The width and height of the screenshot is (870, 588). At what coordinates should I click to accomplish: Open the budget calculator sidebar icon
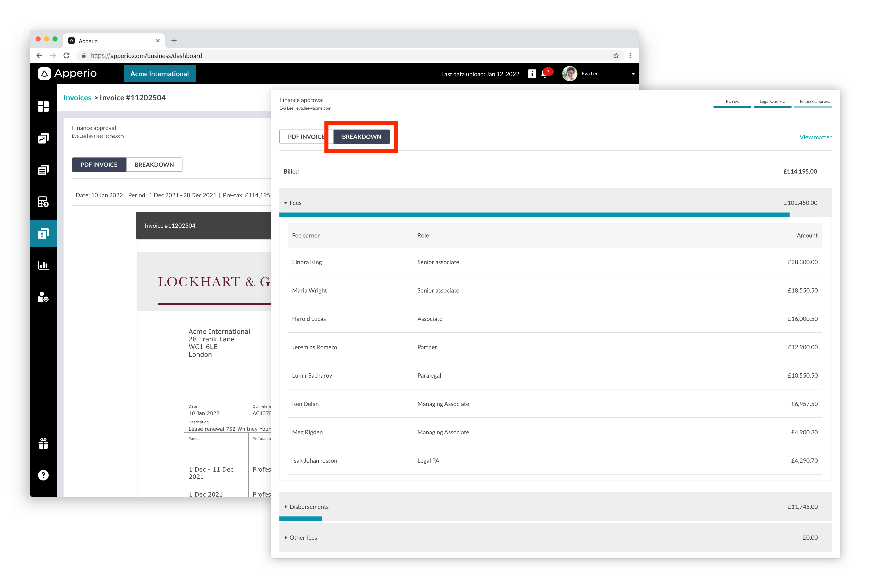43,202
